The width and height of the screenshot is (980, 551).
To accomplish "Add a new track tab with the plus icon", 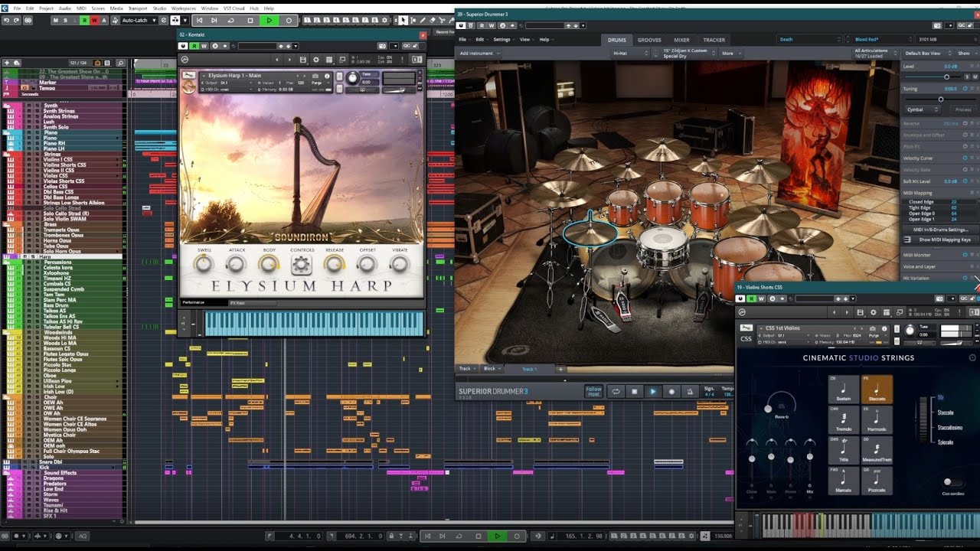I will 561,369.
